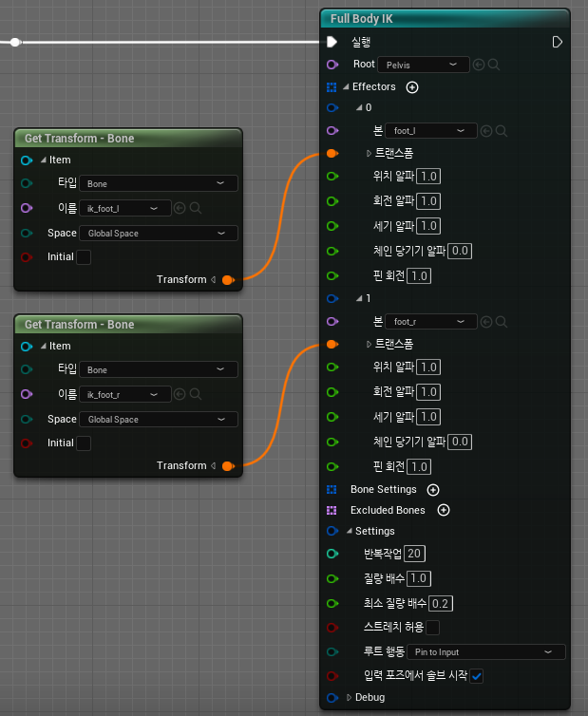This screenshot has height=716, width=588.
Task: Edit the 질량 배수 value
Action: point(419,578)
